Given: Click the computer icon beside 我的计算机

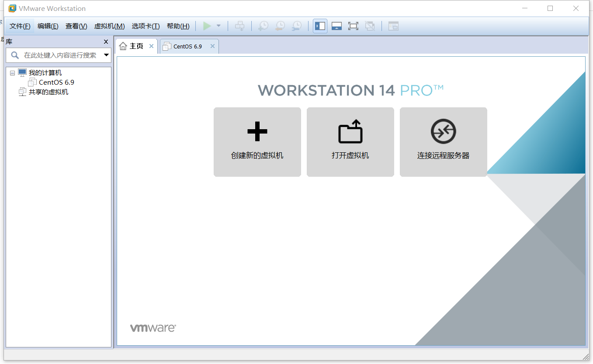Looking at the screenshot, I should (22, 73).
